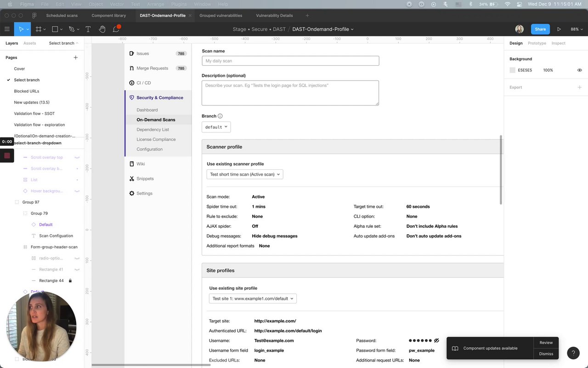
Task: Select the Frame tool
Action: (39, 29)
